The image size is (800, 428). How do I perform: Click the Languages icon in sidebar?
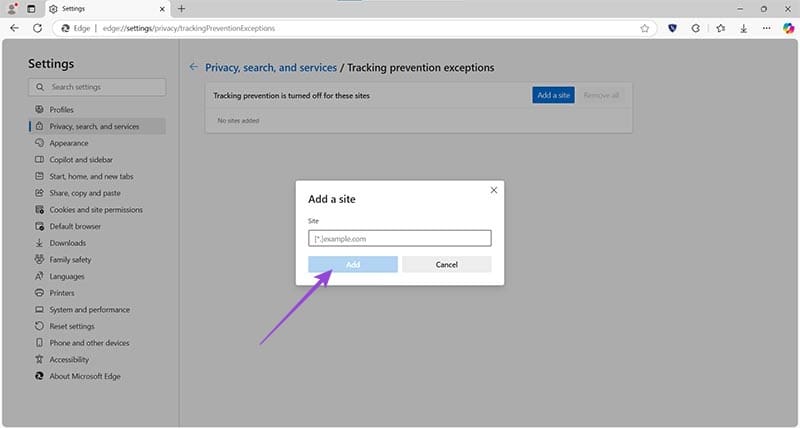(39, 276)
